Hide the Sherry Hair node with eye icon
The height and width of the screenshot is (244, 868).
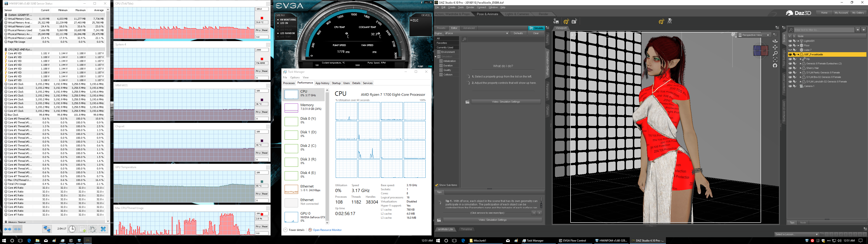[790, 68]
